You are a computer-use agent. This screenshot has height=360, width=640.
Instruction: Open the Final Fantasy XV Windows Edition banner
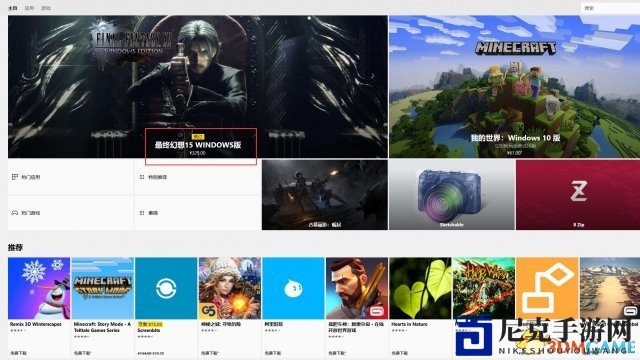point(198,87)
